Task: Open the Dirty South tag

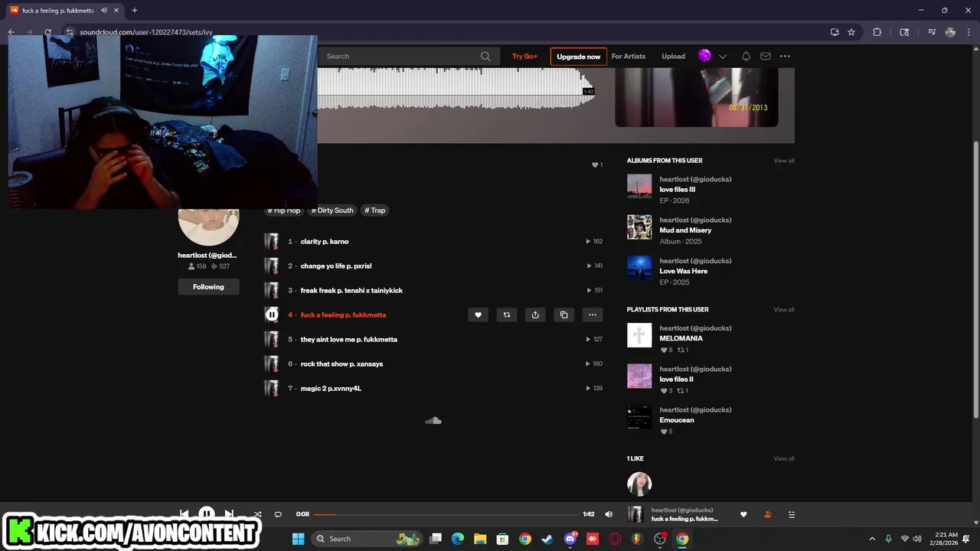Action: pyautogui.click(x=332, y=210)
